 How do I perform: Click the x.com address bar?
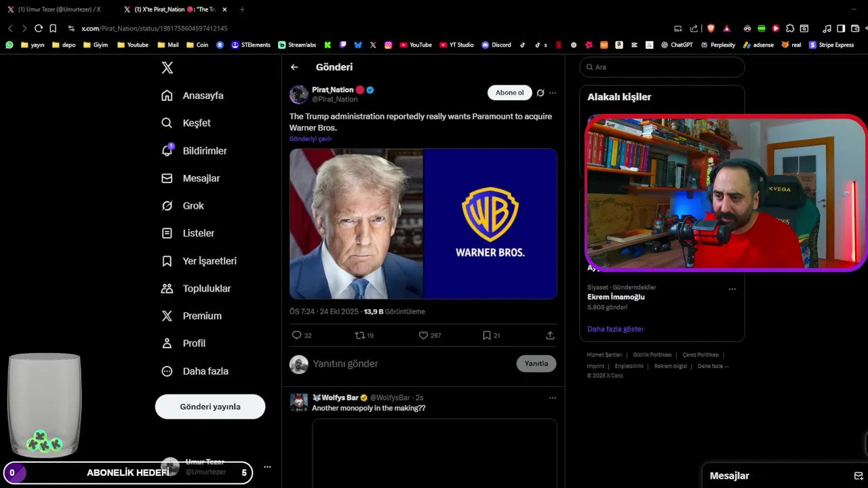154,28
